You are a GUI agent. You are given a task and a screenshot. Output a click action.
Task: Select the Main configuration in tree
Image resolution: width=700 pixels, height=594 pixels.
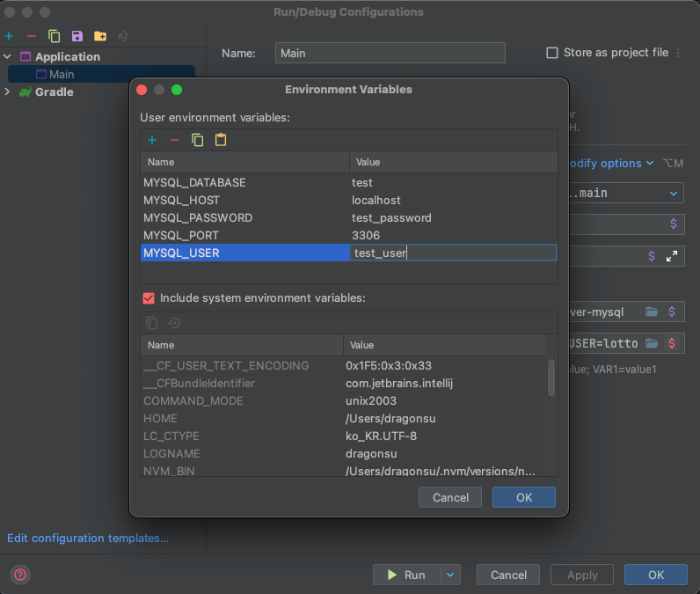click(101, 74)
